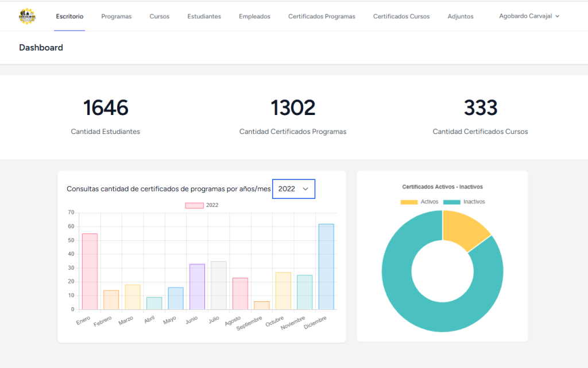Navigate to Estudiantes page
Image resolution: width=588 pixels, height=368 pixels.
204,17
